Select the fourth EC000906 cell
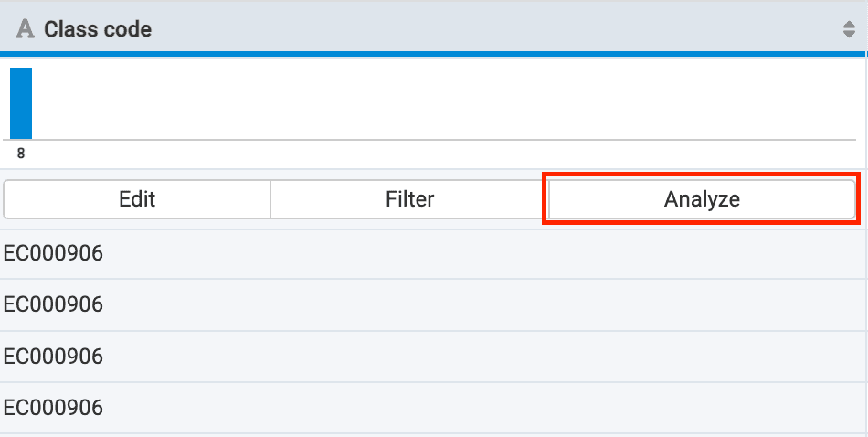This screenshot has height=437, width=868. [54, 407]
